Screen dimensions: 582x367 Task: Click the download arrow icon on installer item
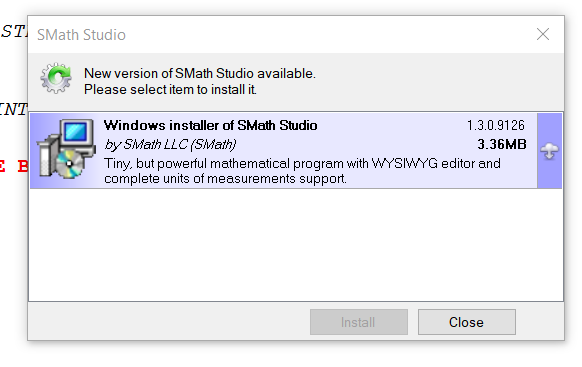coord(549,151)
